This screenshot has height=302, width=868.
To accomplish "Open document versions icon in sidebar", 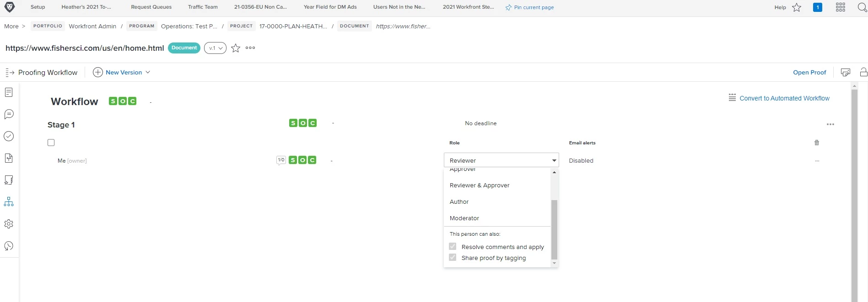I will pos(9,158).
